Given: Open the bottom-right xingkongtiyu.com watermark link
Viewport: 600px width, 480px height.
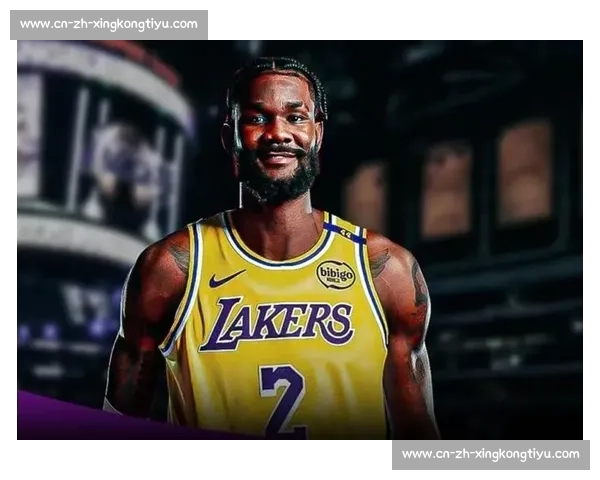Looking at the screenshot, I should coord(491,455).
